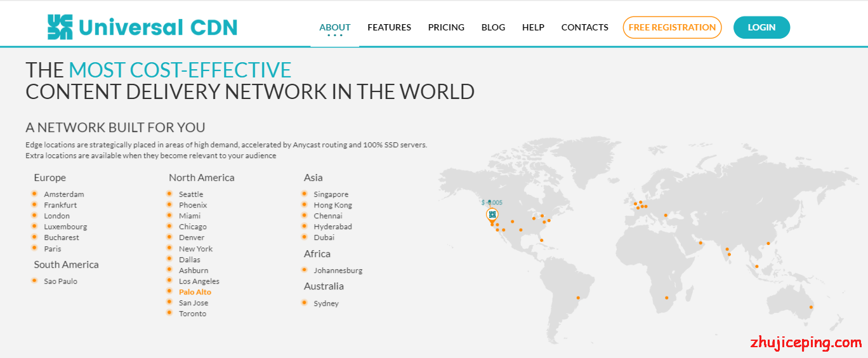Select Singapore edge location
The height and width of the screenshot is (358, 868).
pyautogui.click(x=331, y=194)
